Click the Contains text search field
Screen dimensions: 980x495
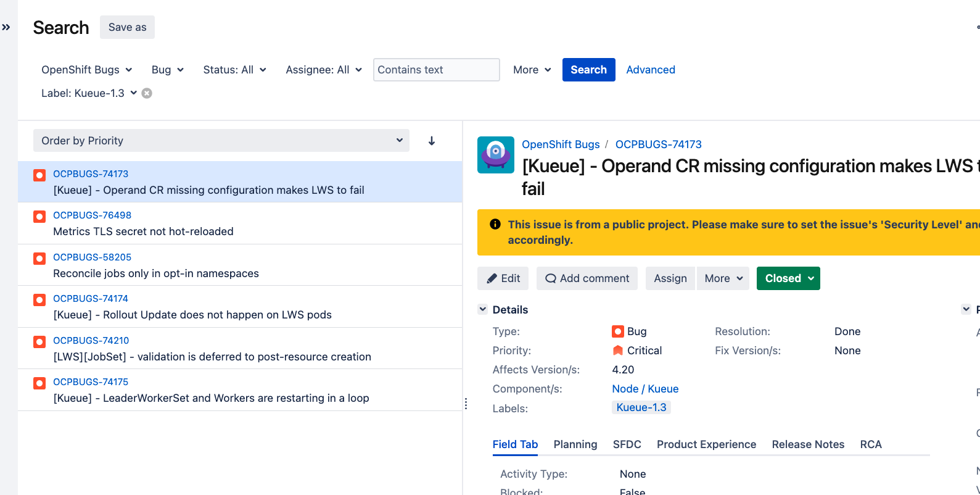click(x=436, y=70)
